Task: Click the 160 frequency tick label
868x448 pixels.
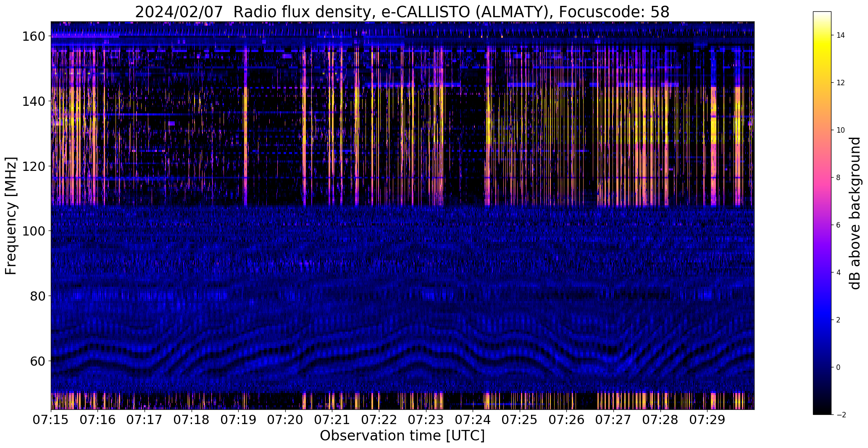Action: [x=34, y=37]
